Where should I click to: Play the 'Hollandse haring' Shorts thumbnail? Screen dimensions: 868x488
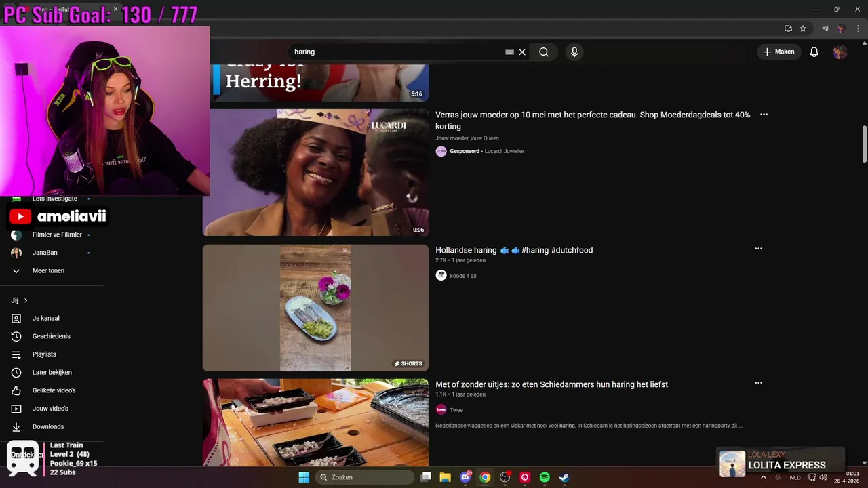[315, 308]
